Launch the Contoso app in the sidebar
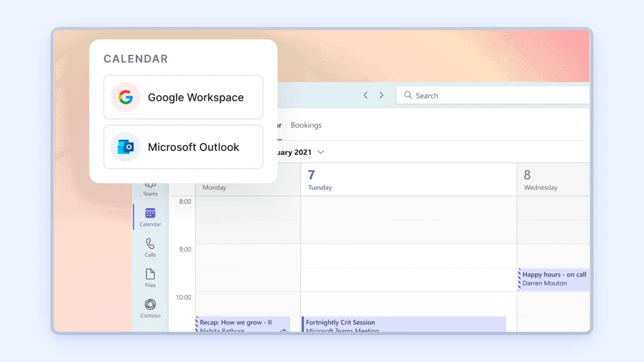This screenshot has width=644, height=362. click(x=150, y=308)
